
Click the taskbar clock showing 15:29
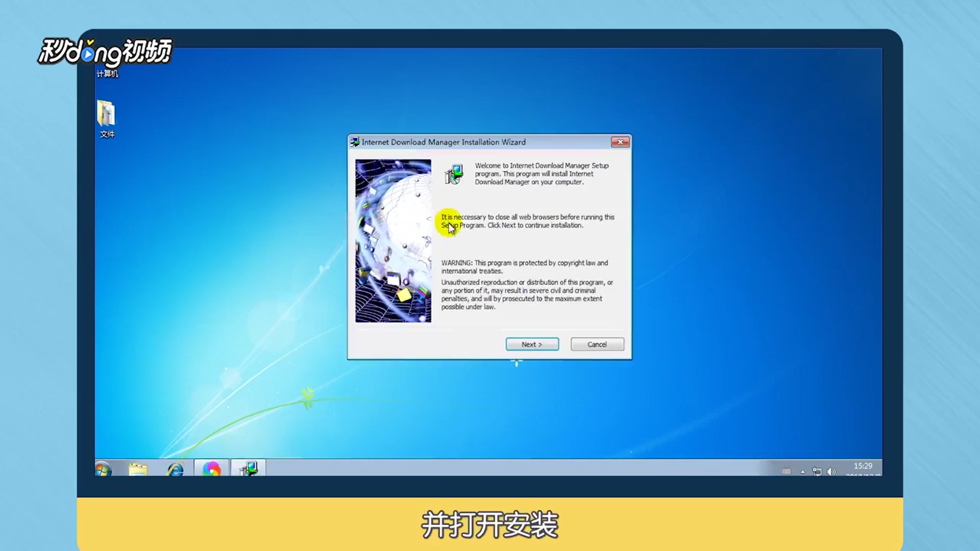(863, 466)
